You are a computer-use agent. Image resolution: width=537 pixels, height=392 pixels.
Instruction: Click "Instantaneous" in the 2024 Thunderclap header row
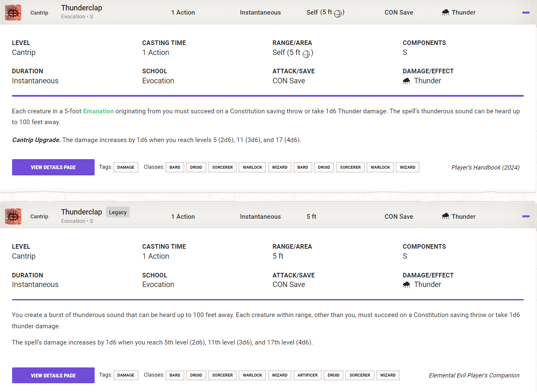[261, 12]
